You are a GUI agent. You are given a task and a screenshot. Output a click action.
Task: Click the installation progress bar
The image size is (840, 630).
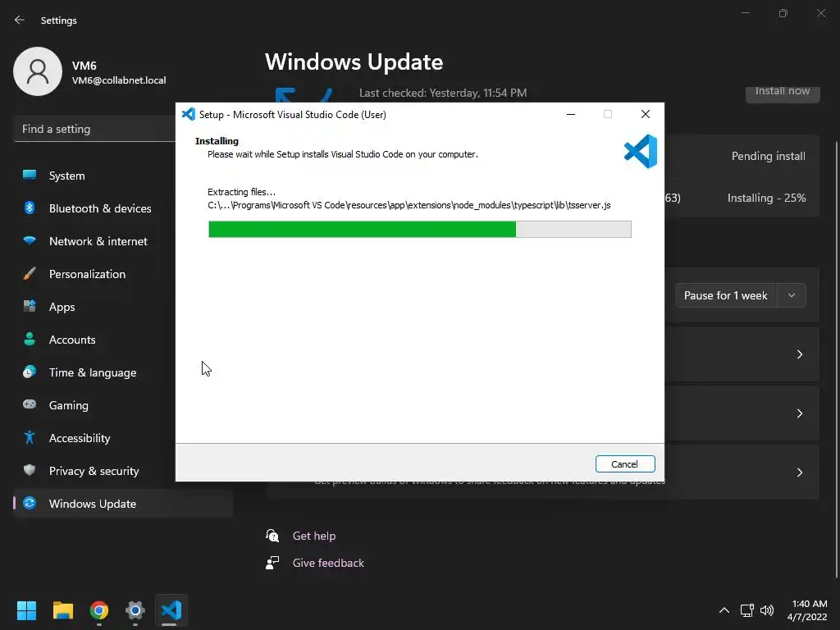(419, 229)
